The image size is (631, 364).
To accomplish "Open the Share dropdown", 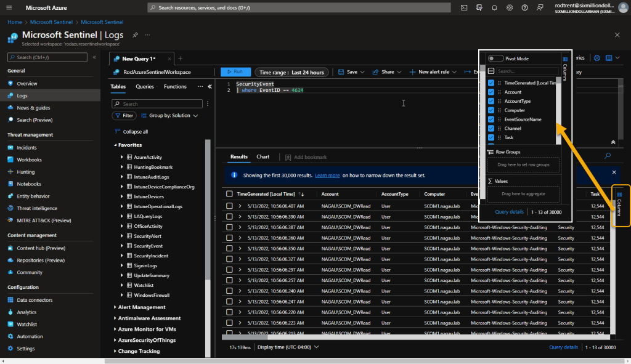I will pyautogui.click(x=387, y=72).
